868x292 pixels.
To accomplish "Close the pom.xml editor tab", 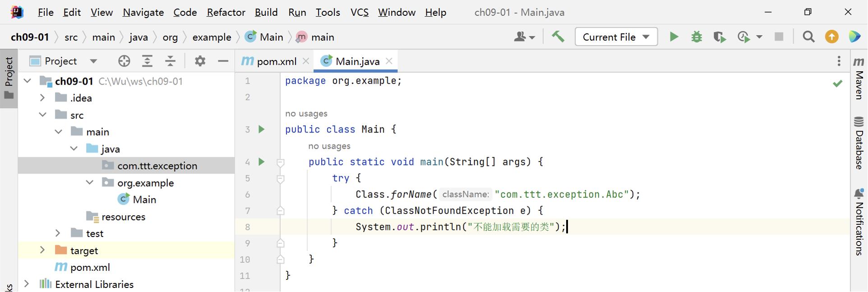I will click(306, 61).
